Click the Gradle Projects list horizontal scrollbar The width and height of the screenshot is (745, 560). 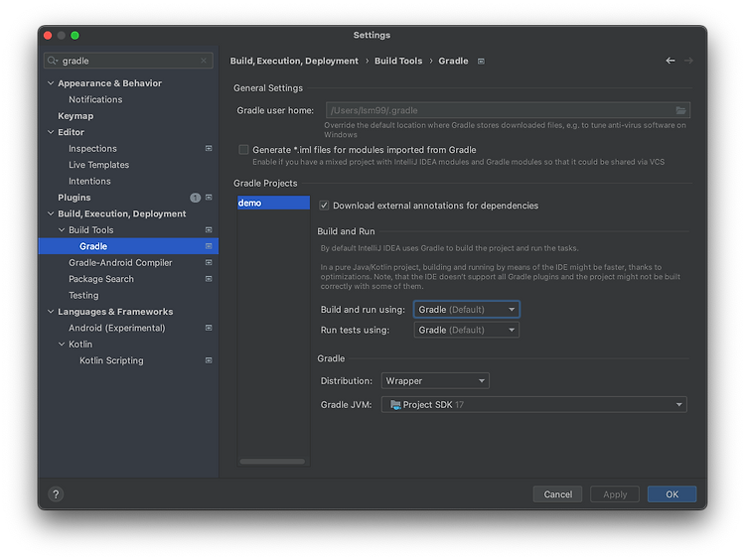pyautogui.click(x=272, y=461)
